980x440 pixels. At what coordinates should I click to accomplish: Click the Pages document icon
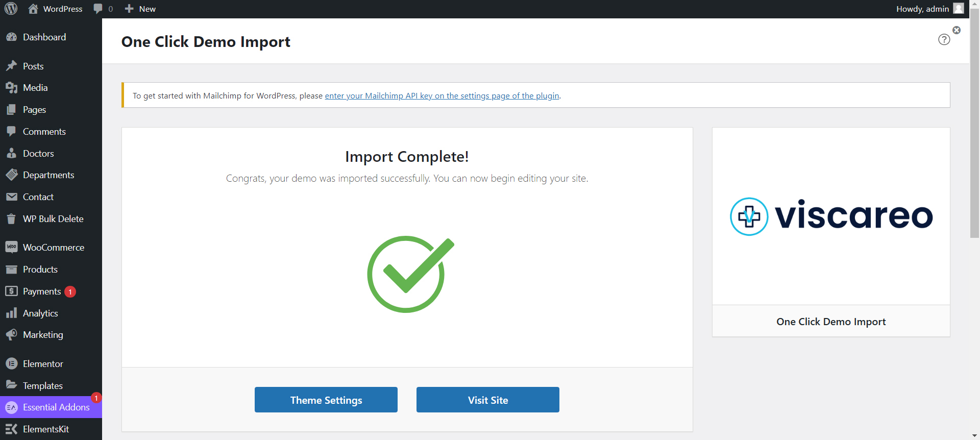(x=11, y=110)
